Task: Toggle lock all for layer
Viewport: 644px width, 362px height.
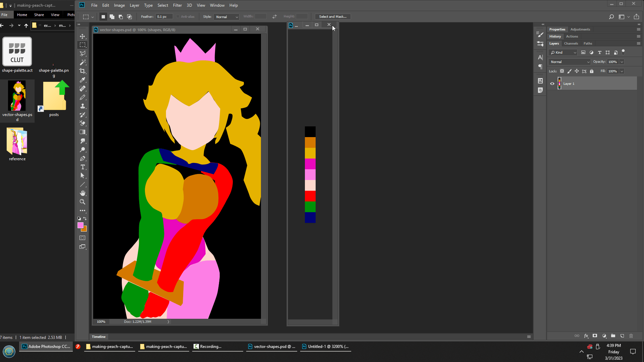Action: click(592, 71)
